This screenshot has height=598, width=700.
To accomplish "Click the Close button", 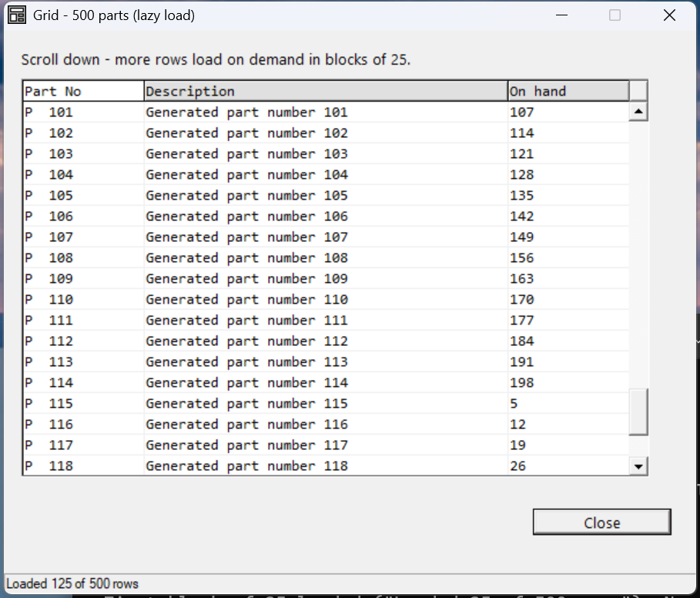I will (601, 522).
